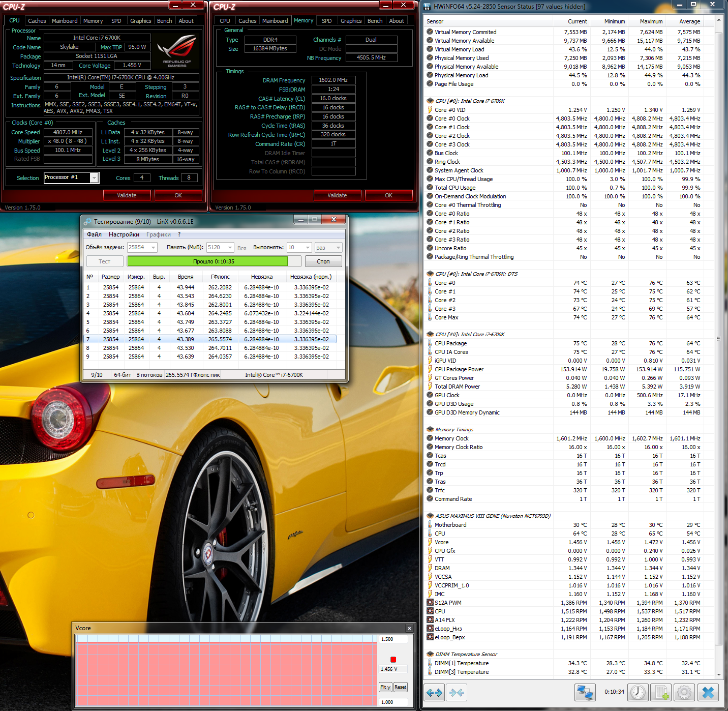The image size is (728, 711).
Task: Open Bench tab in left CPU-Z window
Action: (x=164, y=21)
